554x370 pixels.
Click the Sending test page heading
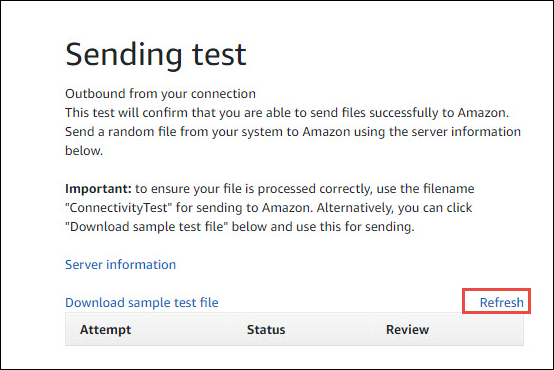(156, 54)
